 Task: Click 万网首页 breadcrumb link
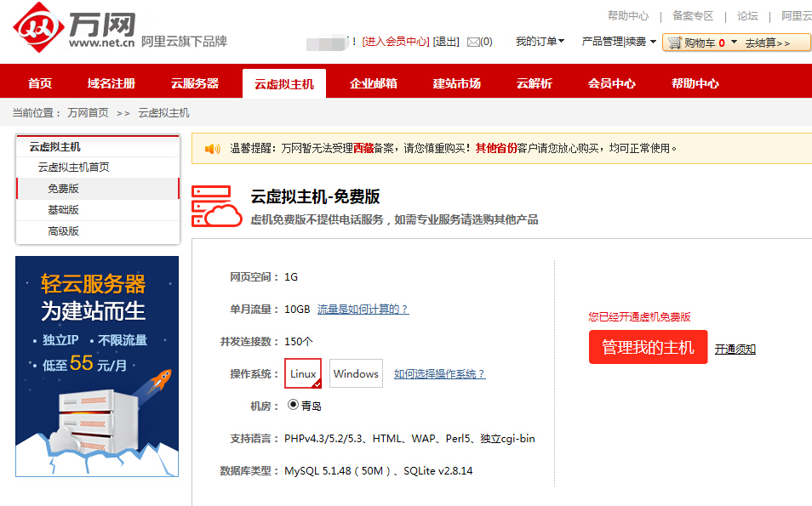point(88,113)
